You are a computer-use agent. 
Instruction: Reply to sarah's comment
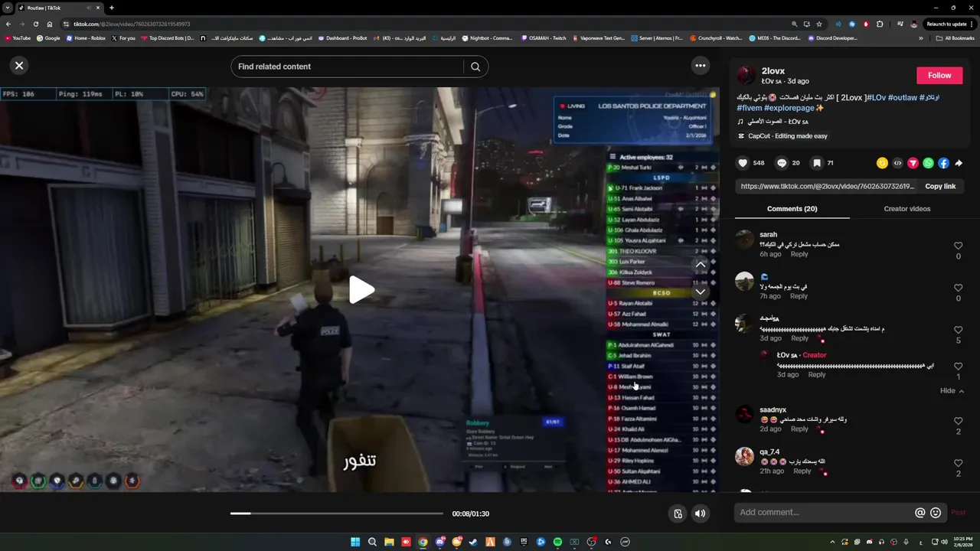[x=799, y=254]
